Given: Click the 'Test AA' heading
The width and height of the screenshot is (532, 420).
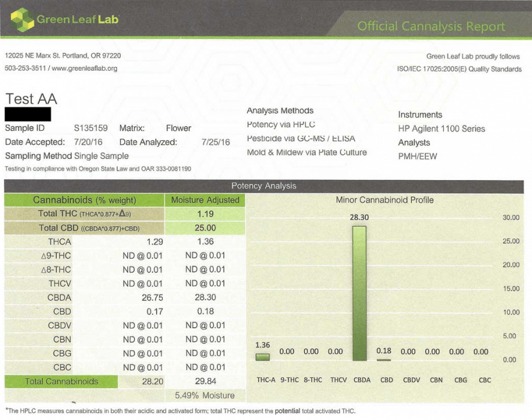Looking at the screenshot, I should click(31, 99).
